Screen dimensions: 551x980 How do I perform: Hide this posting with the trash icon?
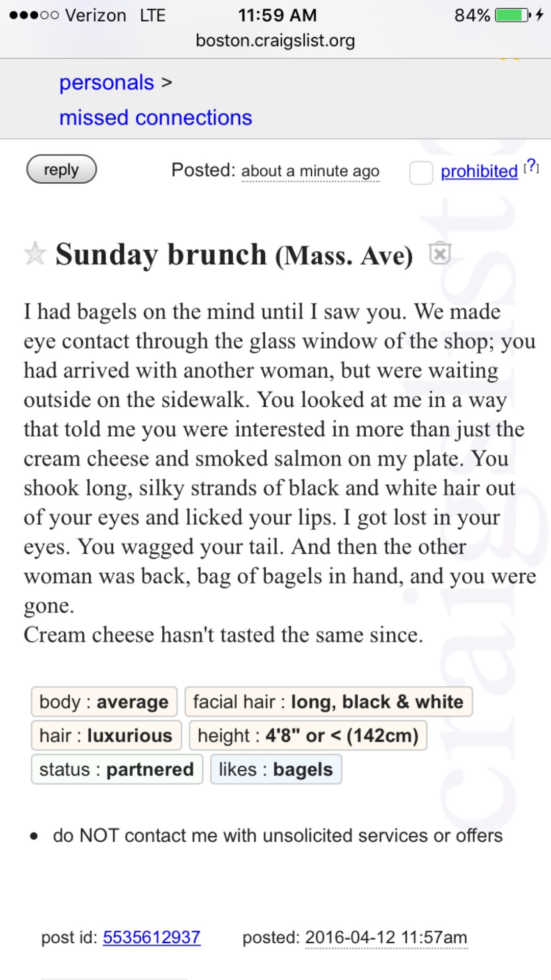click(440, 253)
